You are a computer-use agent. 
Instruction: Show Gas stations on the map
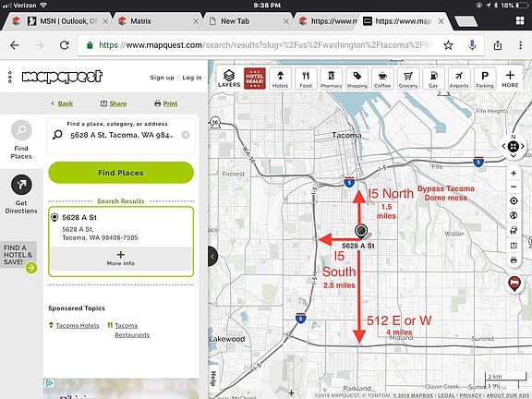(x=433, y=79)
